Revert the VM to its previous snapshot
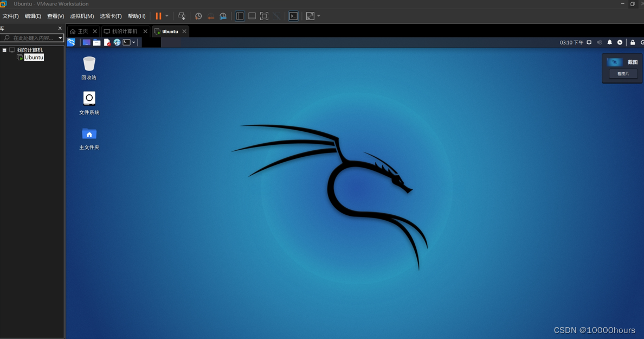The width and height of the screenshot is (644, 339). (211, 16)
